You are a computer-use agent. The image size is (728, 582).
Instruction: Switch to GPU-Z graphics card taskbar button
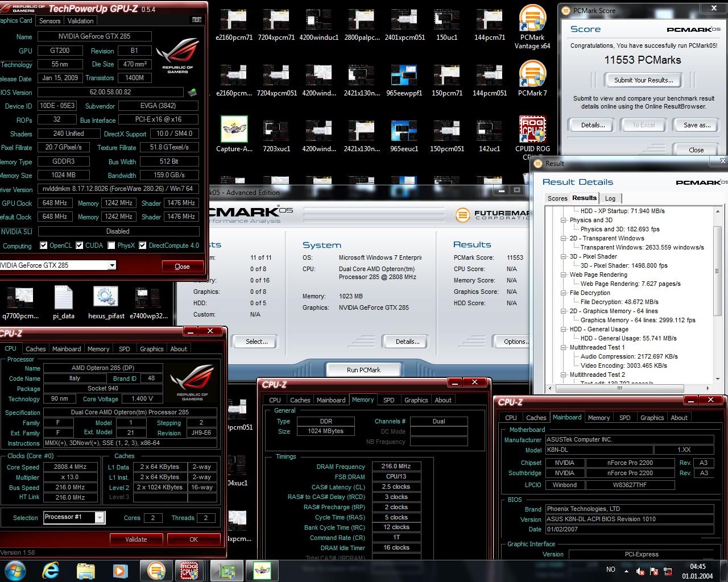pos(226,570)
